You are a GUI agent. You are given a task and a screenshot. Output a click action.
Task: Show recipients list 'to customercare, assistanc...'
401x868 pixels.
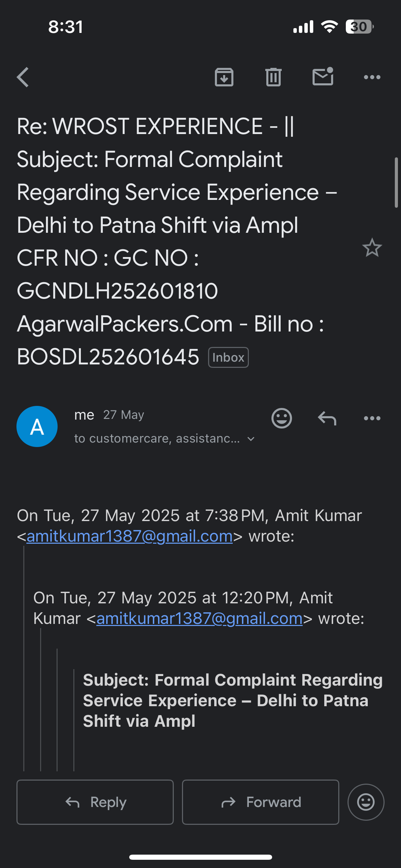point(157,438)
